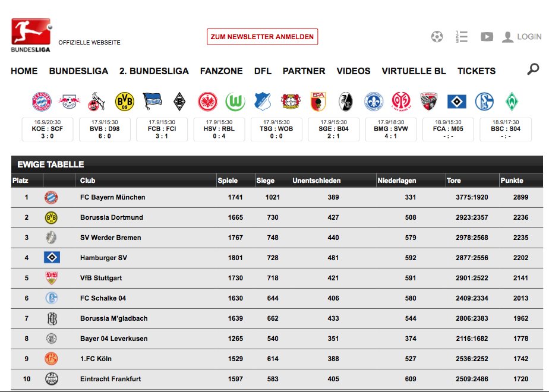This screenshot has height=392, width=549.
Task: Select Darmstadt 98 lily crest in club bar
Action: pyautogui.click(x=374, y=102)
